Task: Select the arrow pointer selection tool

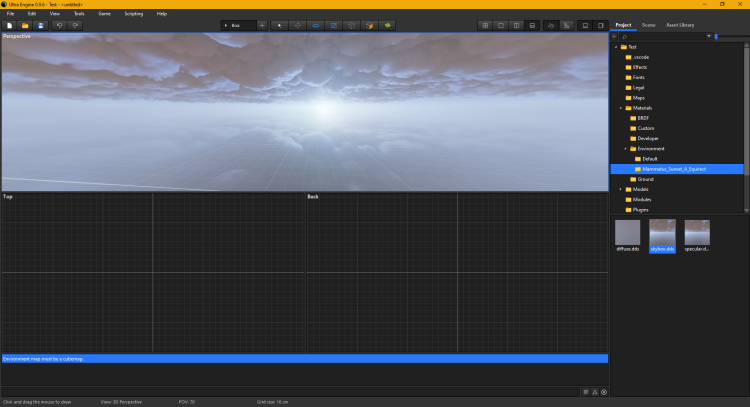Action: click(280, 25)
